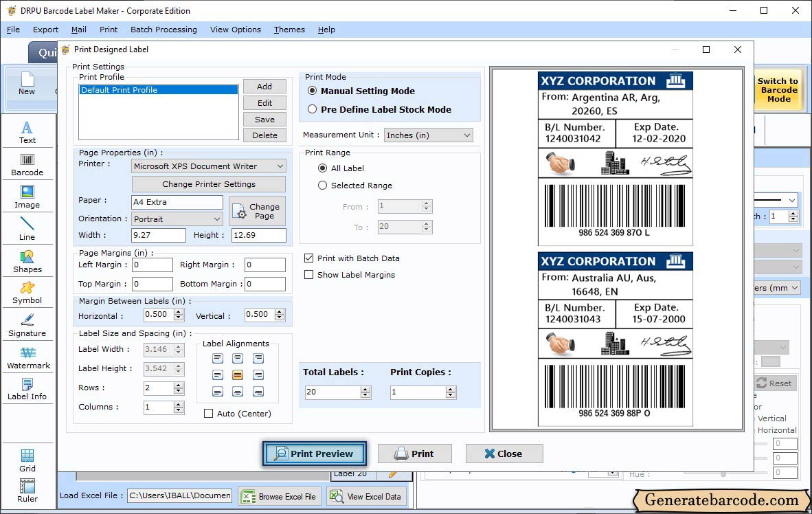
Task: Click in the Left Margin field
Action: pyautogui.click(x=153, y=265)
